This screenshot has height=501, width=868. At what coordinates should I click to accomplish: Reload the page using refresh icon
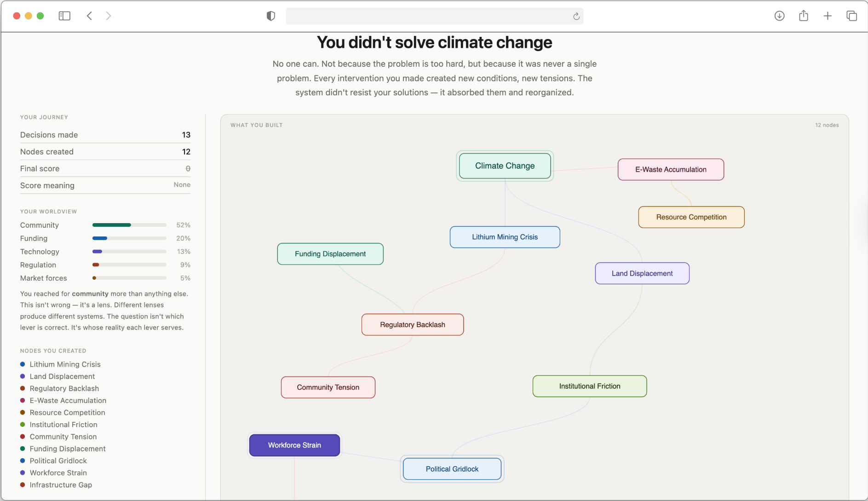(x=576, y=17)
